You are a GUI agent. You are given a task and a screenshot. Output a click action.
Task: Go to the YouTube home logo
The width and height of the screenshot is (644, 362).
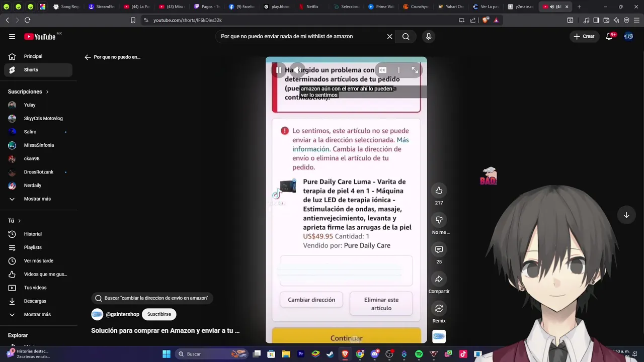click(40, 36)
